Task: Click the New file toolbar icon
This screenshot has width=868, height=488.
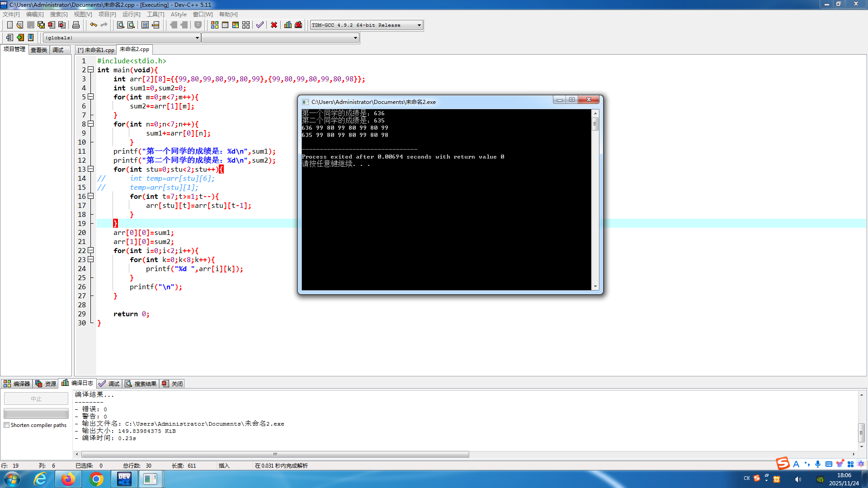Action: [9, 25]
